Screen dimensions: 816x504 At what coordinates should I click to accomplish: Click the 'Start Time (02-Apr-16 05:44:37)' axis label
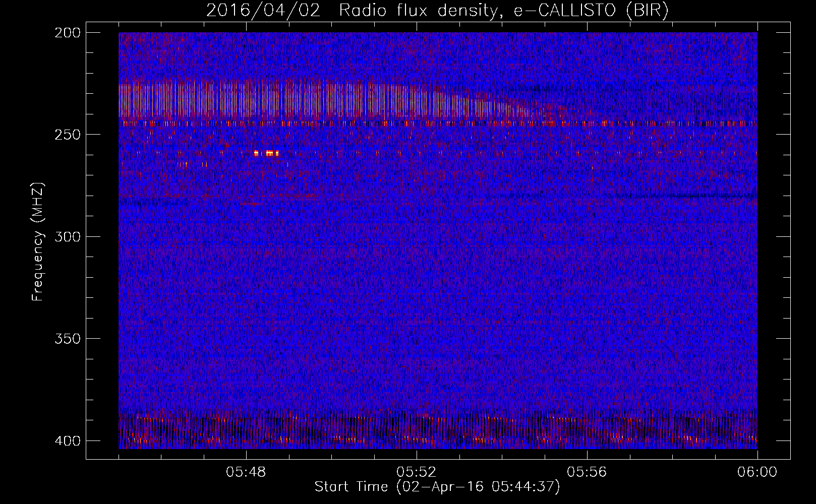coord(437,487)
